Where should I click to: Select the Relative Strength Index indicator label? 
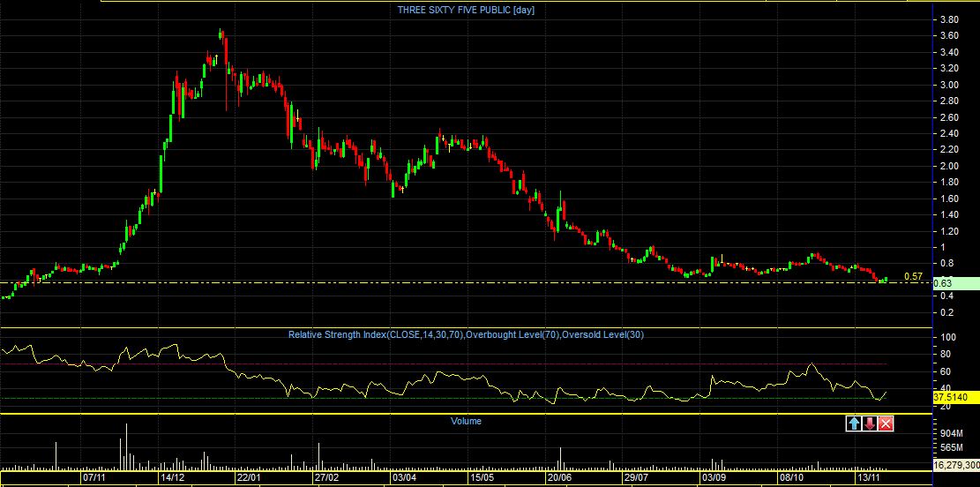pyautogui.click(x=467, y=334)
